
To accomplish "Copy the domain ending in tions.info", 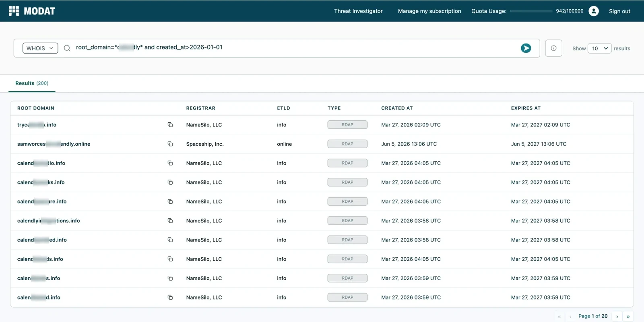I will [x=170, y=221].
